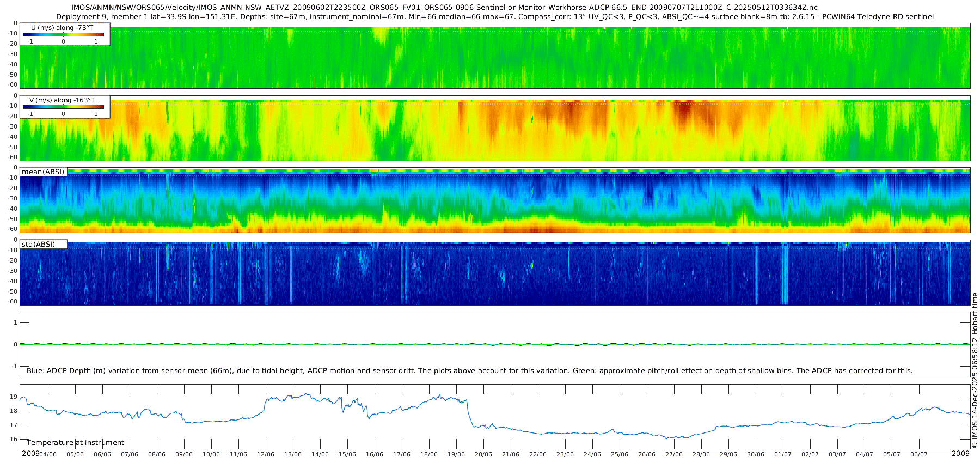
Task: Click the 0 tick on depth variation axis
Action: click(15, 344)
